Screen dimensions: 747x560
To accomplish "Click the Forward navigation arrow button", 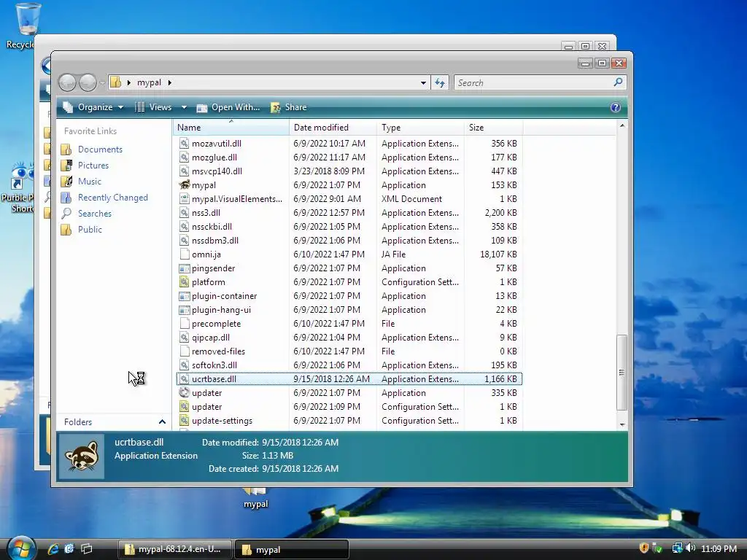I will pyautogui.click(x=88, y=83).
